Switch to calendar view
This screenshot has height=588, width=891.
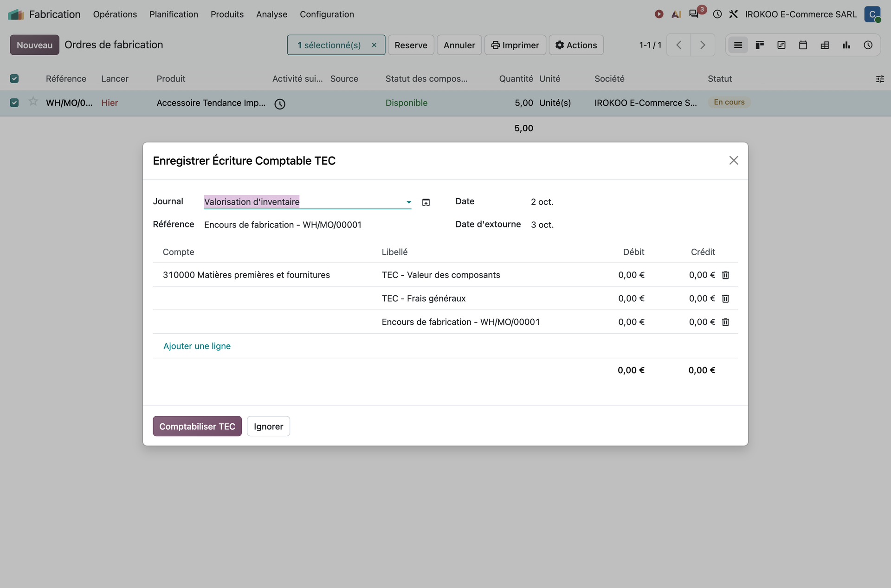tap(803, 45)
